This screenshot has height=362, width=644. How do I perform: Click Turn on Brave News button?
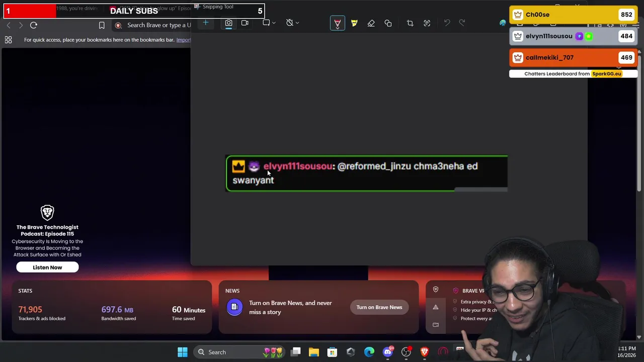[x=379, y=307]
